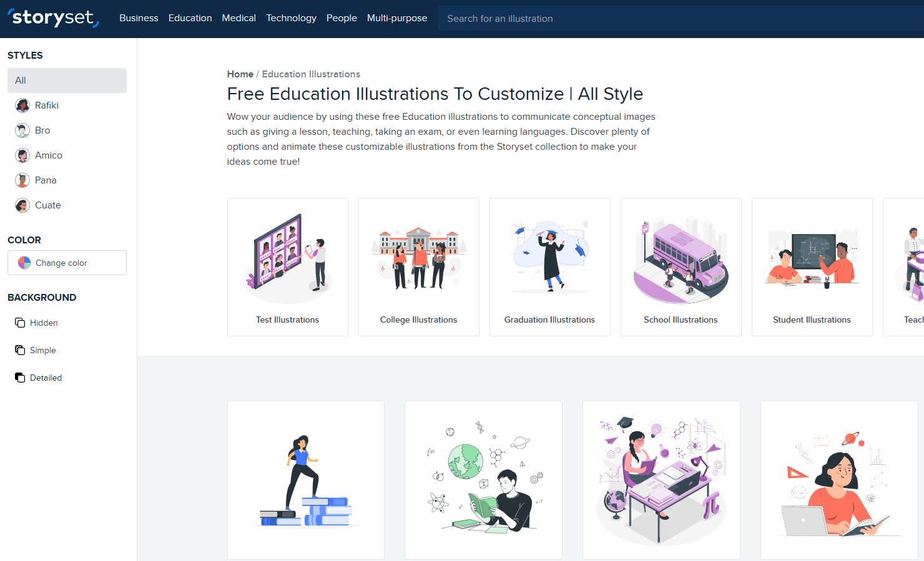This screenshot has height=561, width=924.
Task: Choose the Amico style avatar icon
Action: click(x=22, y=155)
